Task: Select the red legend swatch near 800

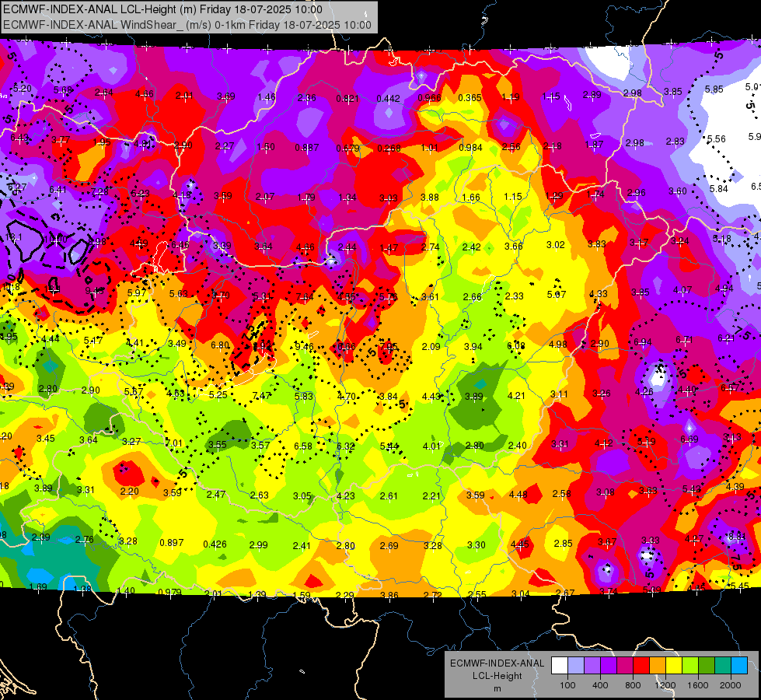Action: pyautogui.click(x=641, y=665)
